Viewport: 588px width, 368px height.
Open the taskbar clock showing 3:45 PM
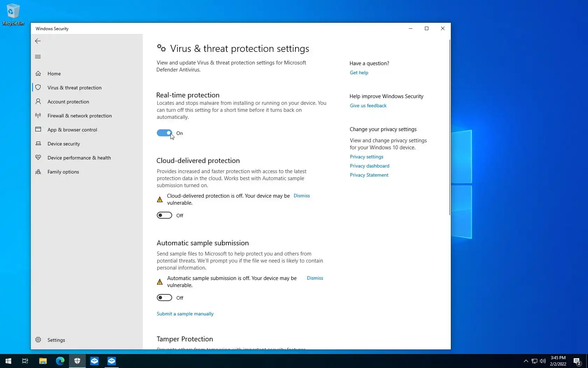[558, 361]
